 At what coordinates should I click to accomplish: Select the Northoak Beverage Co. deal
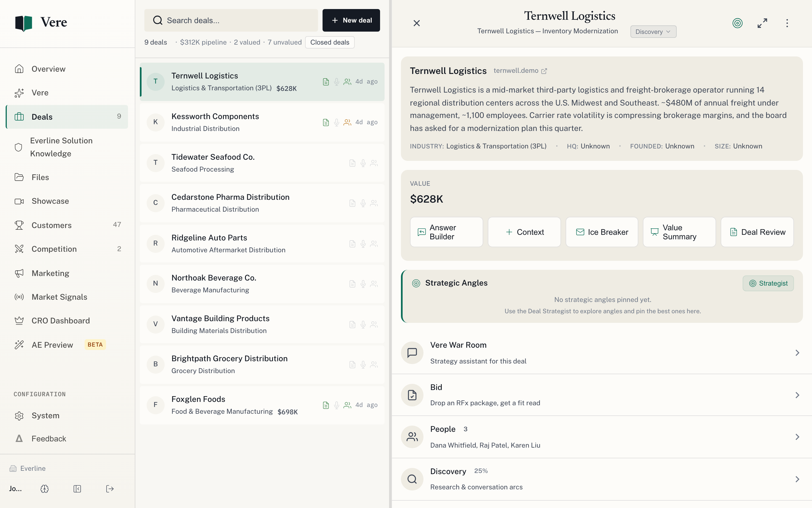click(262, 284)
